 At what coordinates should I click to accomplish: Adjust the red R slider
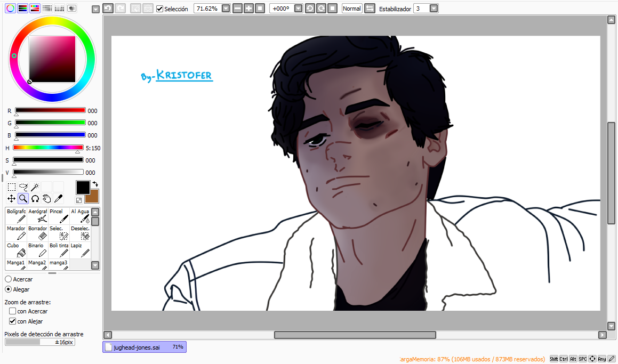[x=50, y=110]
